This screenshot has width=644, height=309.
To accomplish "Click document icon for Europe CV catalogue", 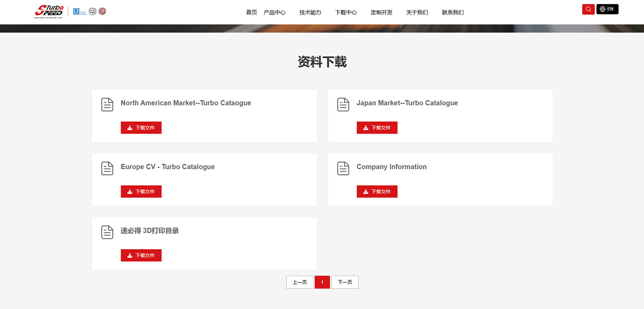I will [107, 168].
